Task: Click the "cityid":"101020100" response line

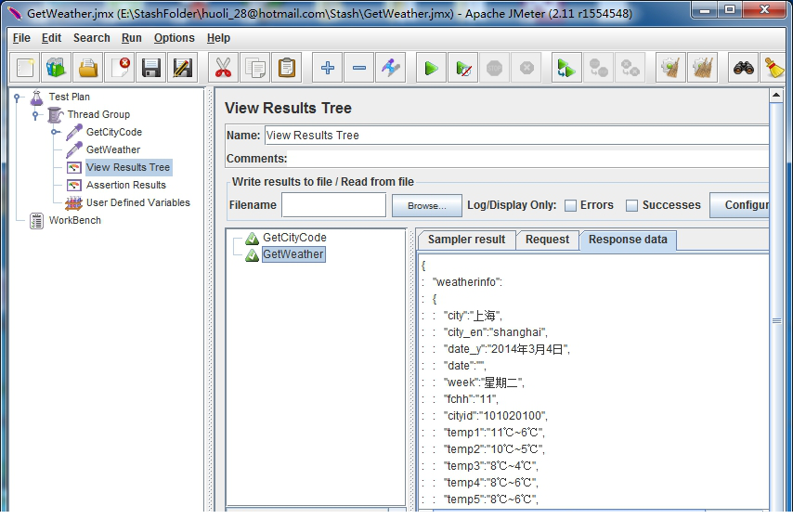Action: coord(496,416)
